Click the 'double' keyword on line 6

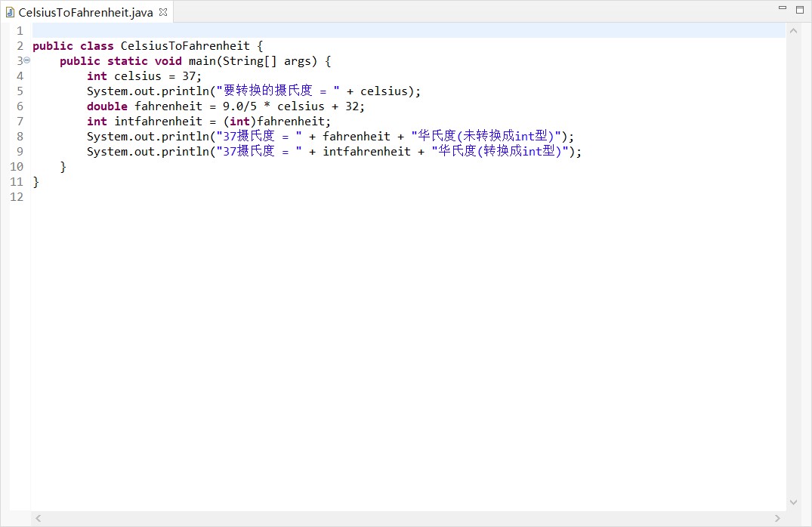pos(107,106)
